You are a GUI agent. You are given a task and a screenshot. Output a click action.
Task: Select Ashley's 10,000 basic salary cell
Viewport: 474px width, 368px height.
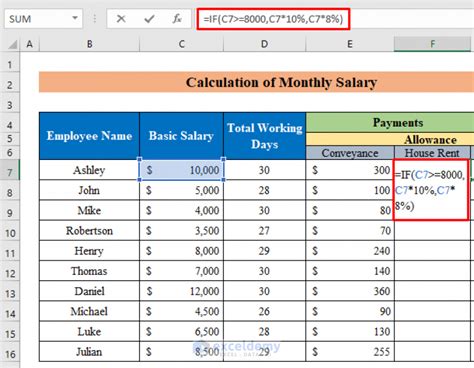pyautogui.click(x=181, y=170)
